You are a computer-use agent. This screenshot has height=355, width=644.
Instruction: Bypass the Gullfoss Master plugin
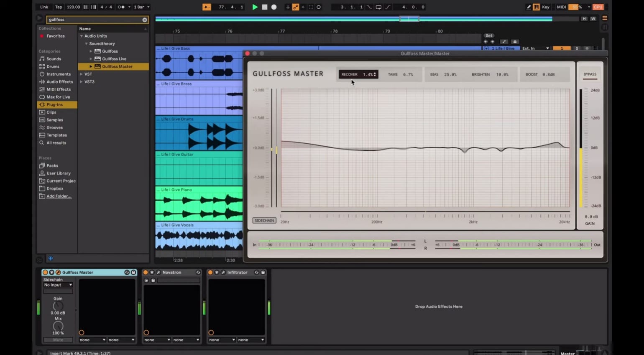click(x=590, y=74)
